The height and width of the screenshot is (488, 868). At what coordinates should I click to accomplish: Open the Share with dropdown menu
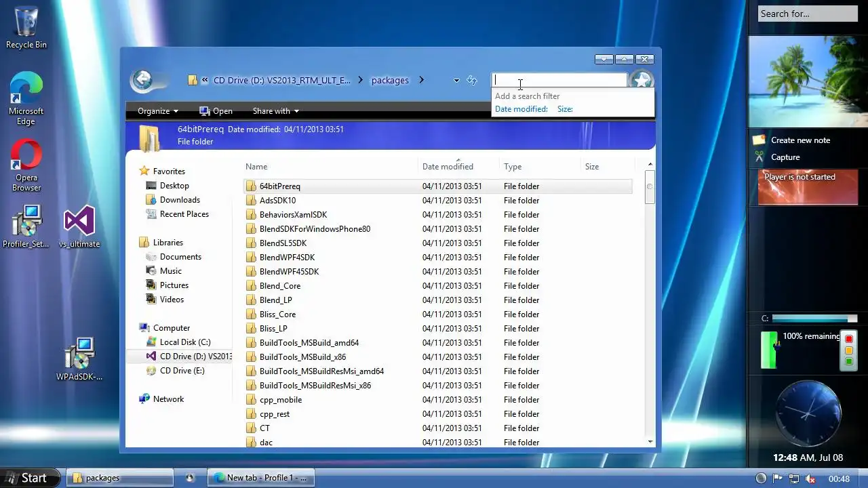[275, 111]
